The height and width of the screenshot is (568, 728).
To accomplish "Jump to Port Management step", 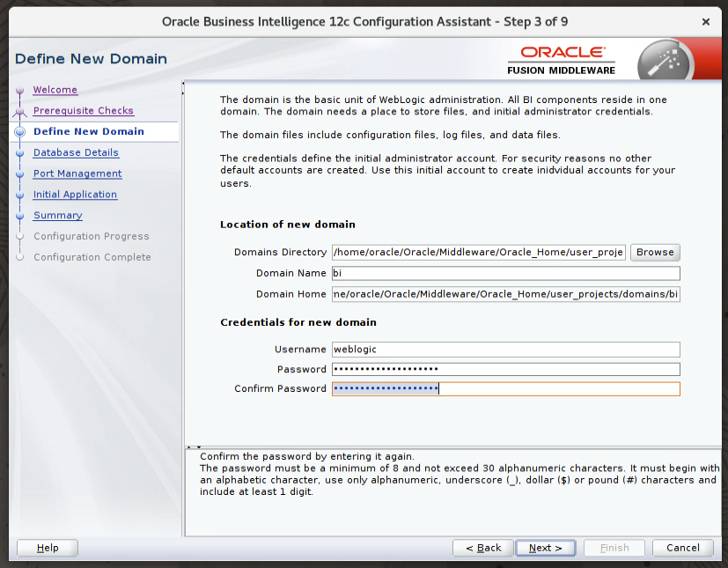I will (77, 173).
